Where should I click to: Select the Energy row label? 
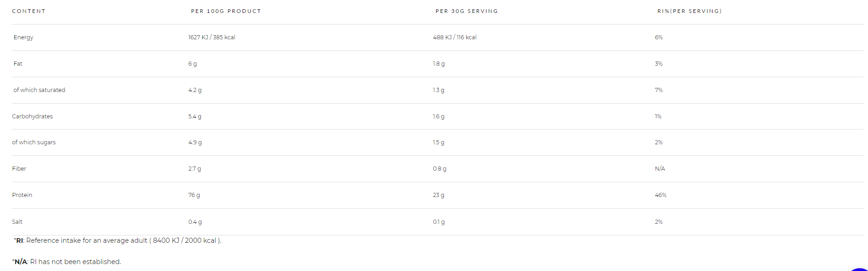pyautogui.click(x=24, y=37)
